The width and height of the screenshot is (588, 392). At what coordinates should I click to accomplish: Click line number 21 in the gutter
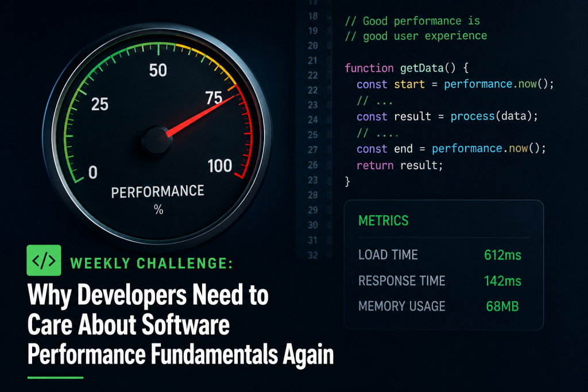(x=313, y=61)
